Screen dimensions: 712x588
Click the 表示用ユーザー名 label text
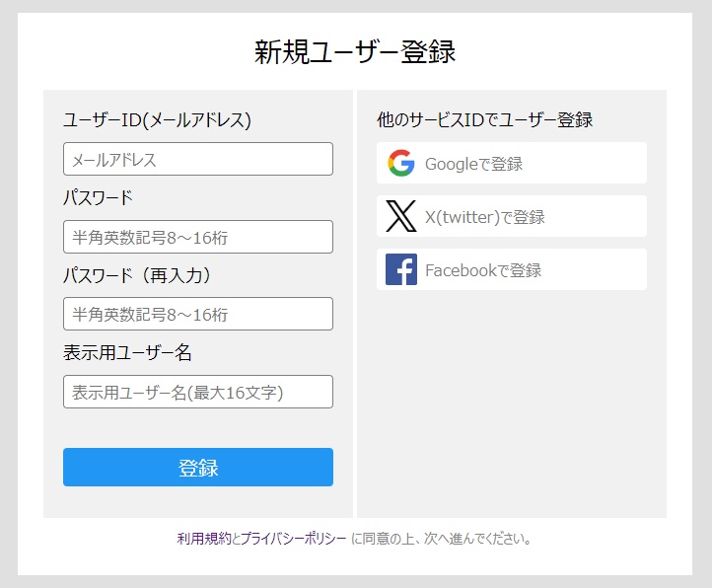(127, 352)
